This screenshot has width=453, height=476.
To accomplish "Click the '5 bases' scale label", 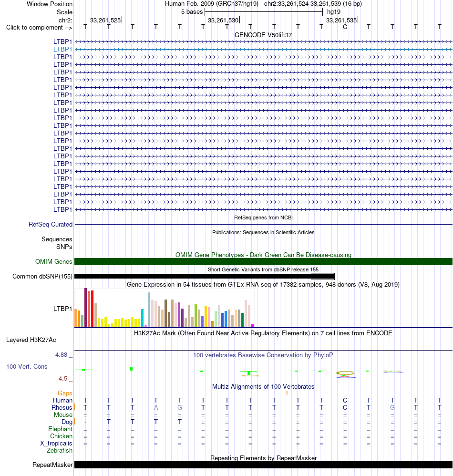I will [x=192, y=12].
